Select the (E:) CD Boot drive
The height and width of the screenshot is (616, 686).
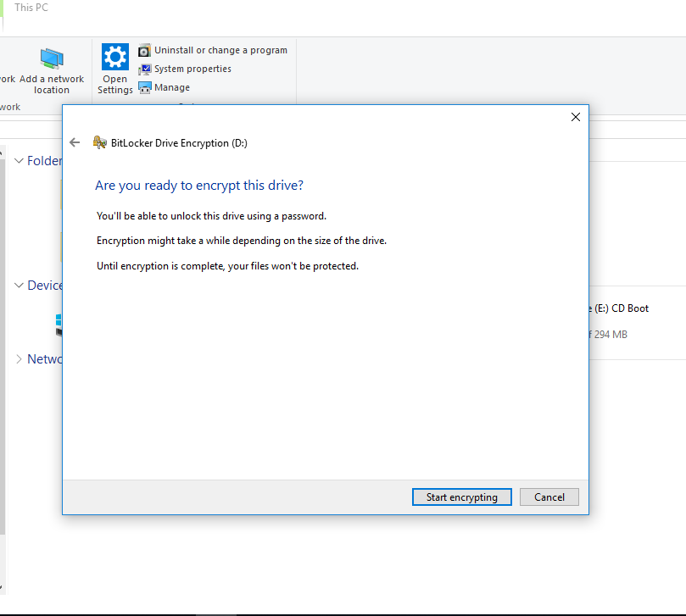pos(619,308)
